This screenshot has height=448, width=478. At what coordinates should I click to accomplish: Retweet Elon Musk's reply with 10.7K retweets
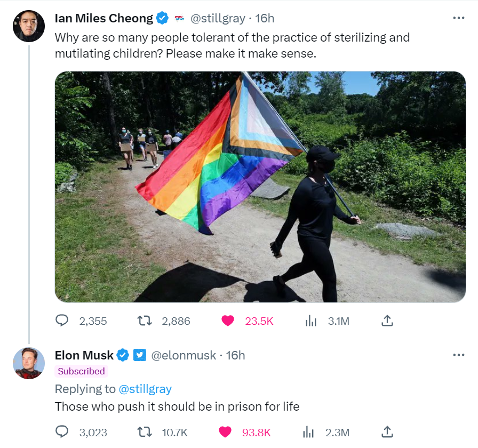coord(144,432)
